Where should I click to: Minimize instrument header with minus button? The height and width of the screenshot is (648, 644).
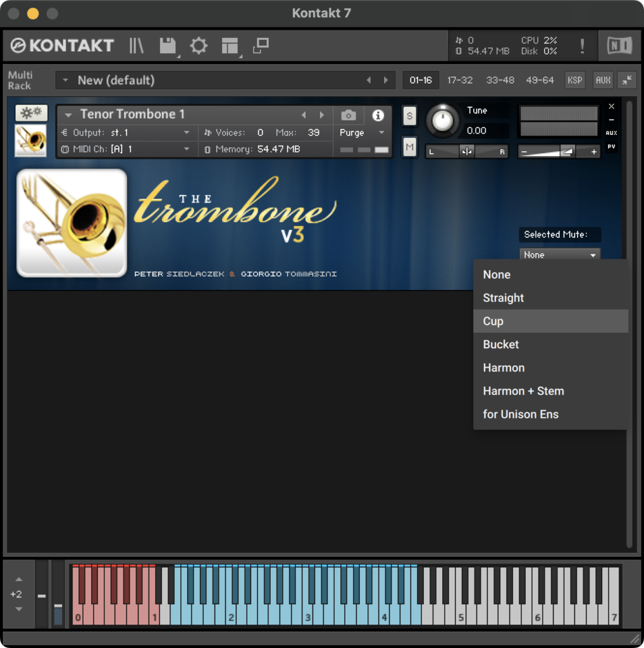(x=611, y=120)
